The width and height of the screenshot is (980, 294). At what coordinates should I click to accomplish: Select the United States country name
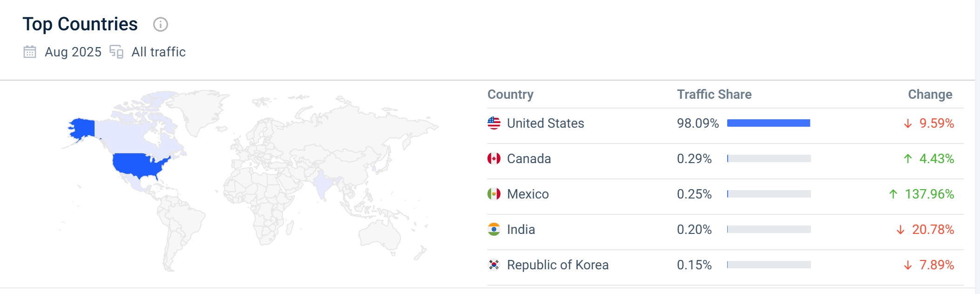[545, 123]
